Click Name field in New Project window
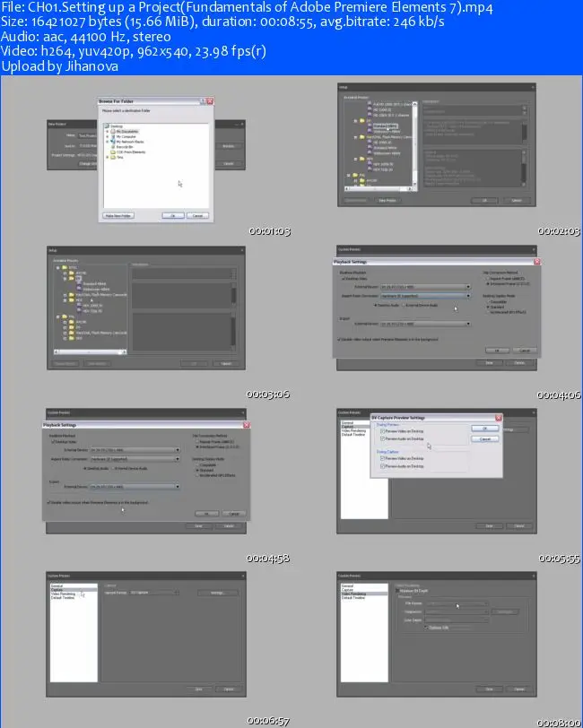 (x=86, y=135)
